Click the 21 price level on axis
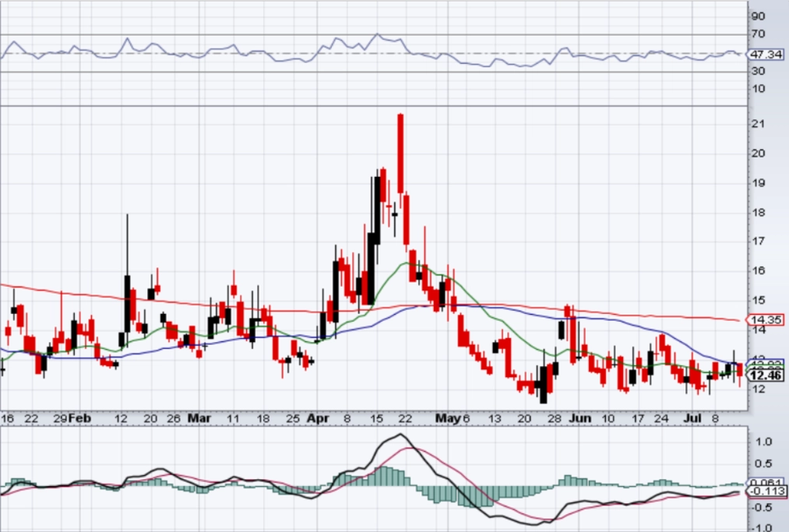Viewport: 789px width, 532px height. [x=758, y=124]
